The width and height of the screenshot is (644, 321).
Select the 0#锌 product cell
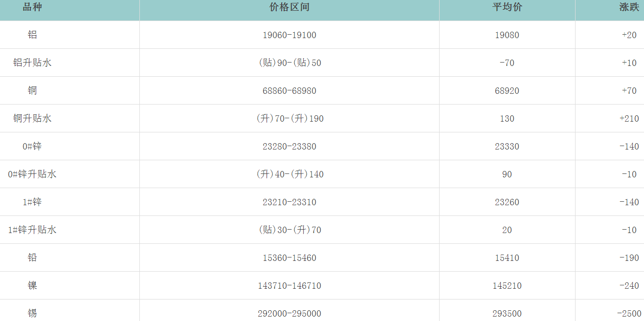[x=32, y=147]
